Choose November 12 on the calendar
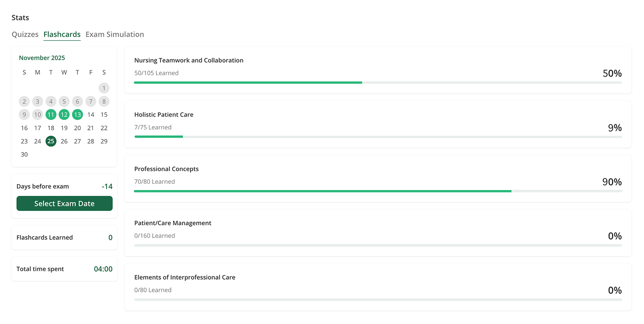The height and width of the screenshot is (324, 644). point(64,114)
